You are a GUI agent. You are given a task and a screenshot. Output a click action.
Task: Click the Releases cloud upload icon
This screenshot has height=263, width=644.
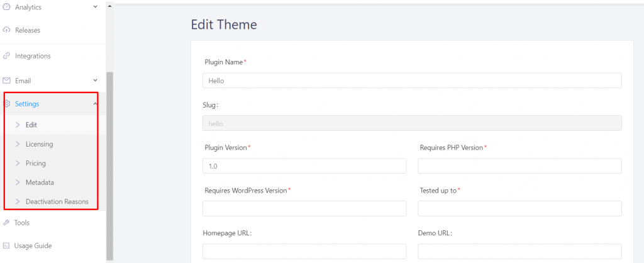tap(6, 30)
